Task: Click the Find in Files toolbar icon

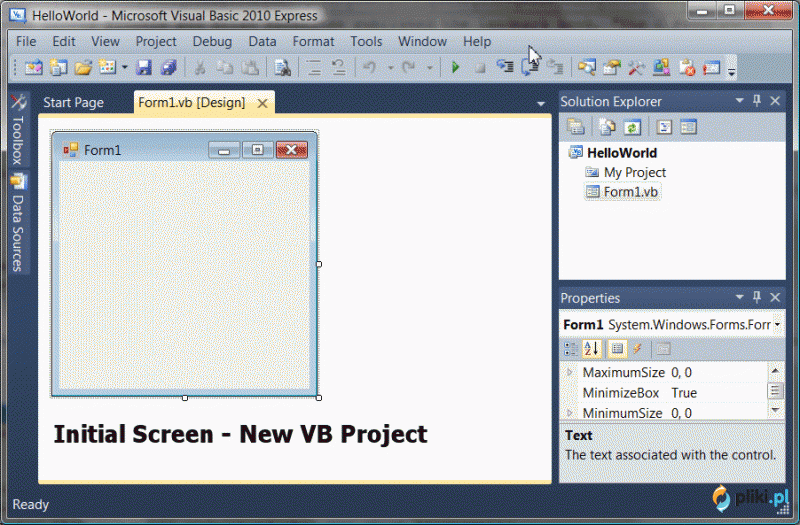Action: click(282, 67)
